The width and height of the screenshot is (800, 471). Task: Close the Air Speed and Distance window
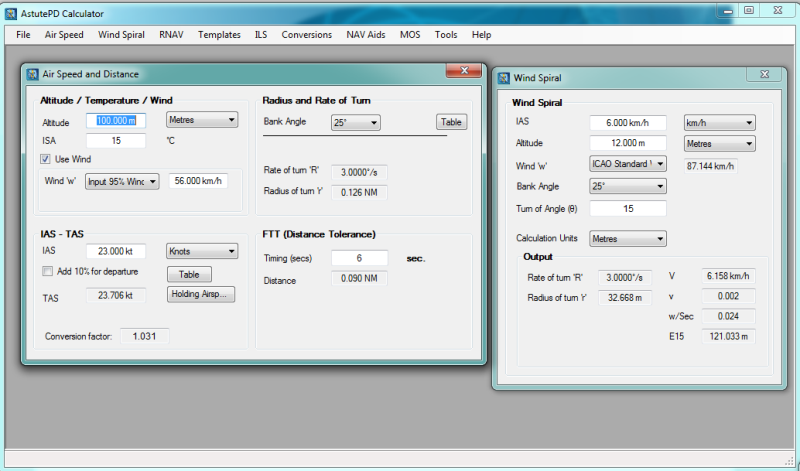pyautogui.click(x=464, y=70)
